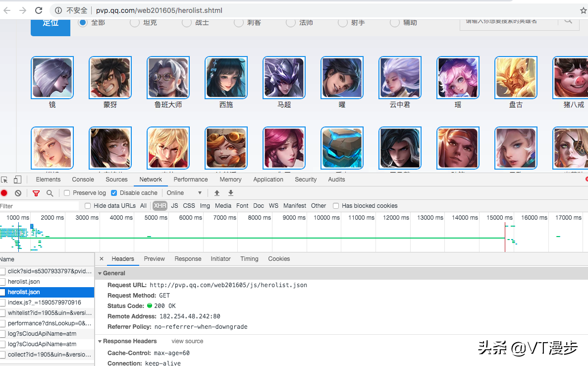Open the inspect element picker tool

[x=4, y=180]
